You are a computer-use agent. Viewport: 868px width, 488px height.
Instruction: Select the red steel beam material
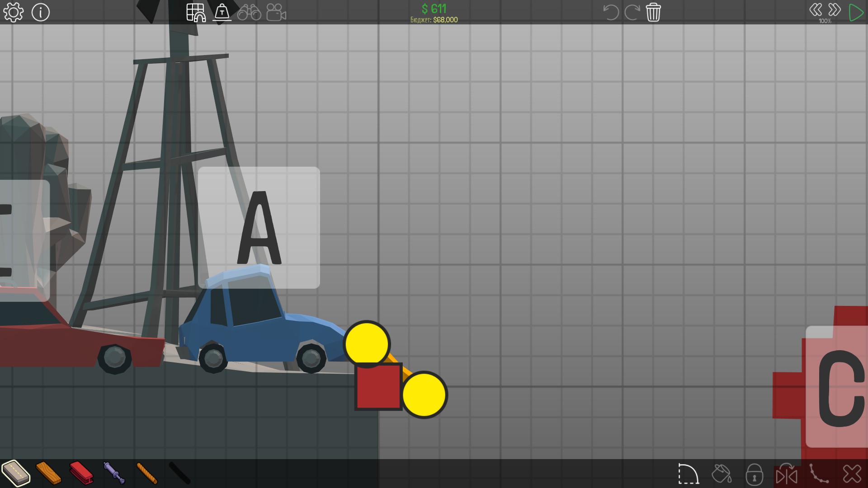(81, 473)
